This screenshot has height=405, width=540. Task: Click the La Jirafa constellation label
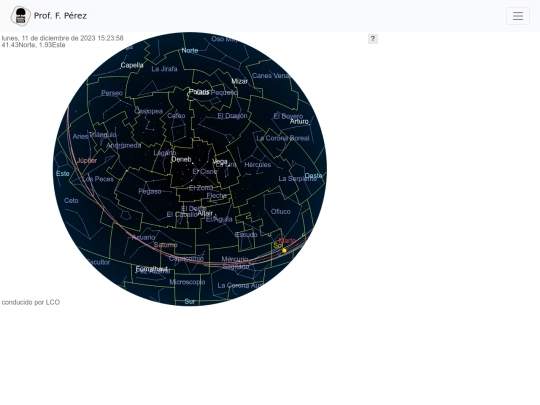point(165,69)
